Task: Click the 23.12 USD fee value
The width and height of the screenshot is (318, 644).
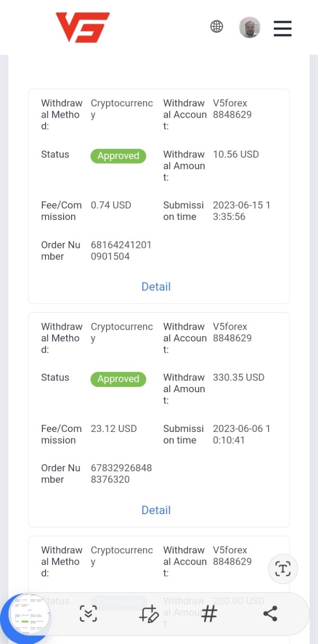Action: coord(113,428)
